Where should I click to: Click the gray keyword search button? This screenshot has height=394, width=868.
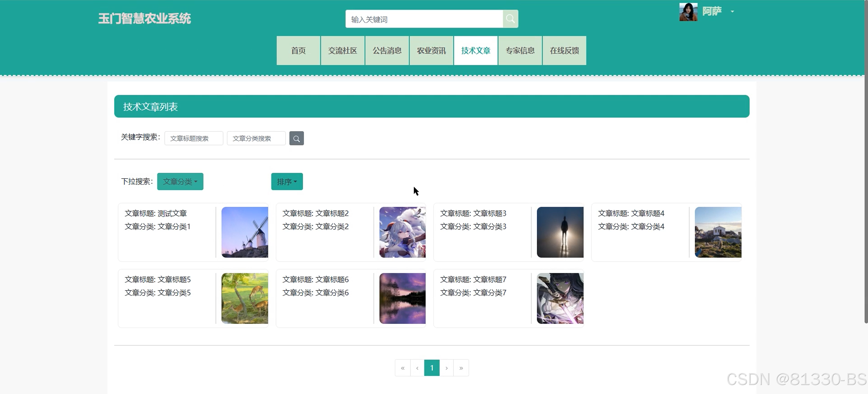tap(296, 138)
